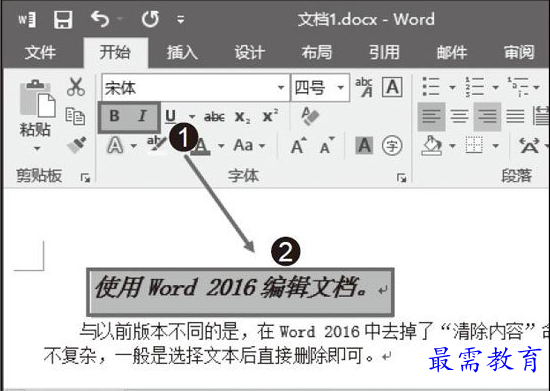Image resolution: width=550 pixels, height=391 pixels.
Task: Open the 邮件 tab
Action: click(452, 53)
